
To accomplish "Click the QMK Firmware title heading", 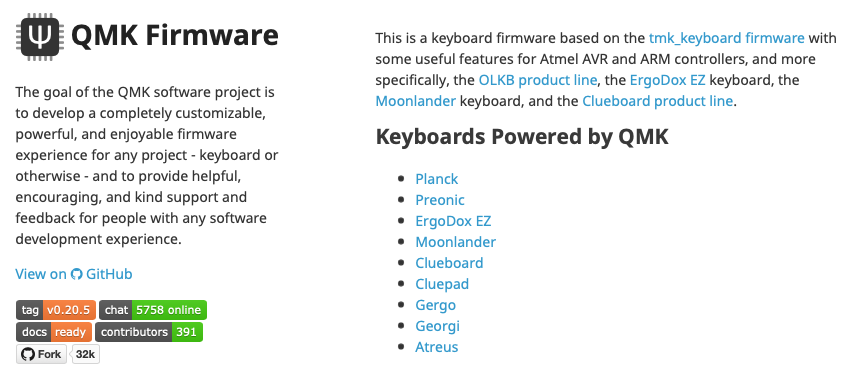I will pyautogui.click(x=175, y=36).
